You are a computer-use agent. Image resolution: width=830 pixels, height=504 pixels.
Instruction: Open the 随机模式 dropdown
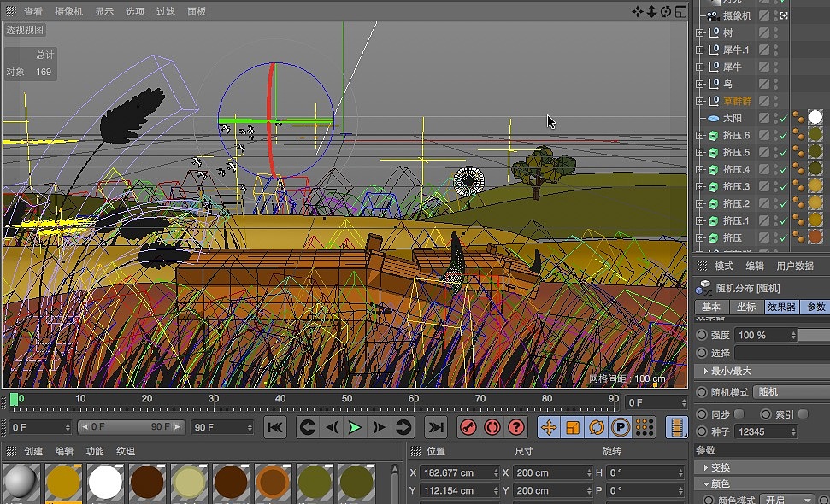point(792,392)
